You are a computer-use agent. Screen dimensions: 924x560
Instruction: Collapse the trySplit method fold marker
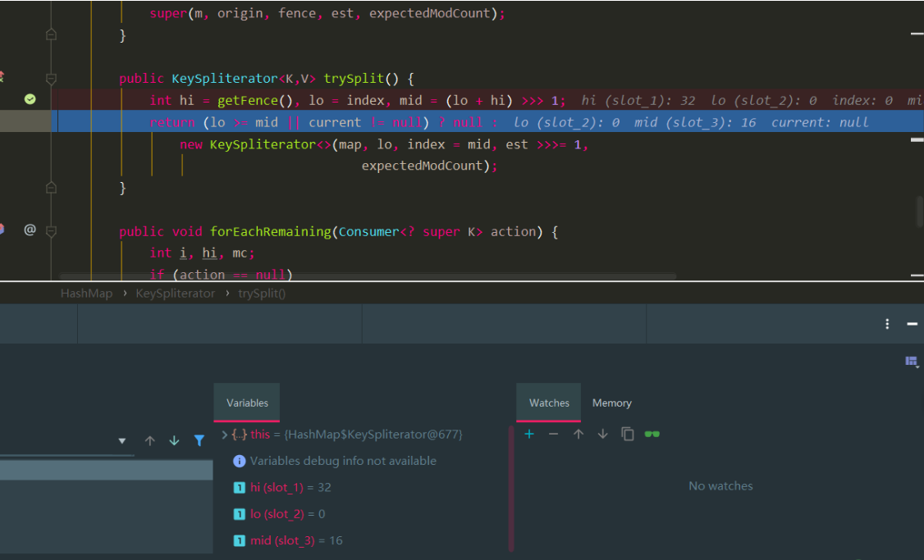tap(51, 79)
